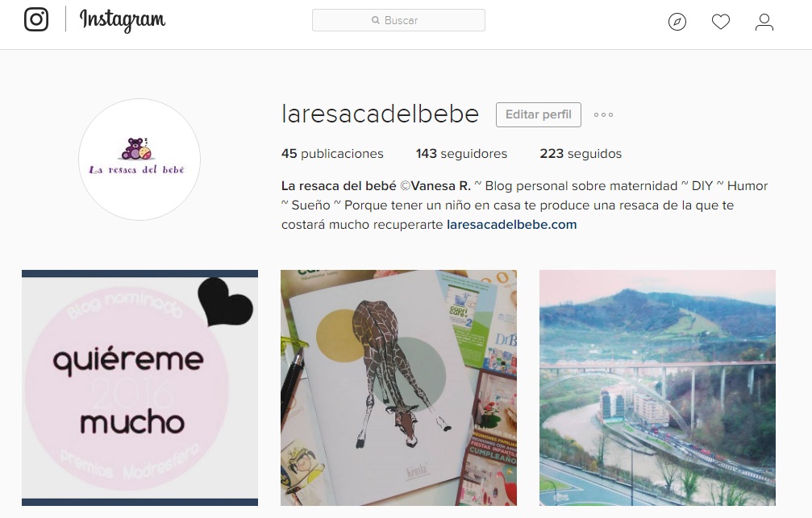The image size is (812, 518).
Task: Open the laresacadelbebe.com link
Action: click(511, 225)
